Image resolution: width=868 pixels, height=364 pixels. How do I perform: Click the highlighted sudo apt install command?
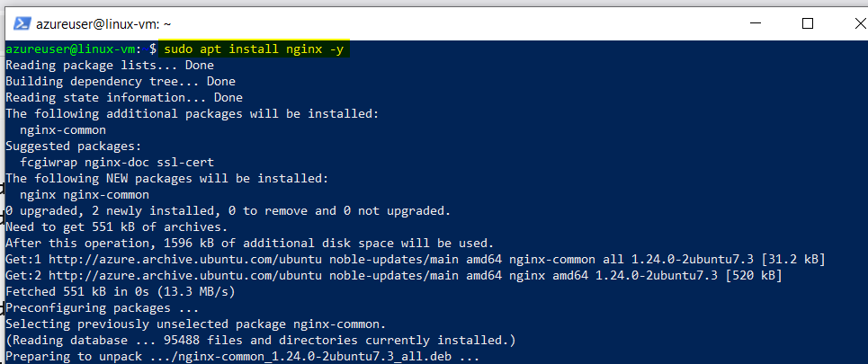[x=254, y=49]
